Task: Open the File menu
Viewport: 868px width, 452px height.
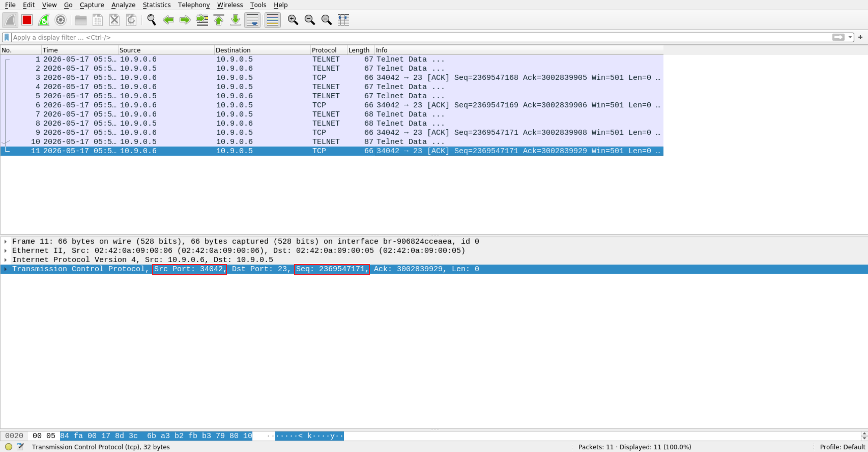Action: pyautogui.click(x=10, y=5)
